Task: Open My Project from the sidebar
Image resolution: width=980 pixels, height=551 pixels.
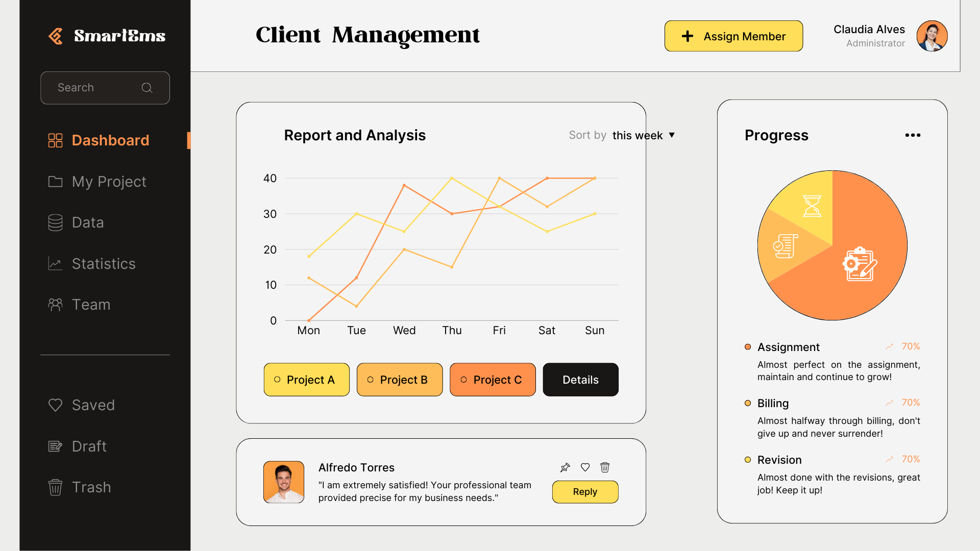Action: 109,182
